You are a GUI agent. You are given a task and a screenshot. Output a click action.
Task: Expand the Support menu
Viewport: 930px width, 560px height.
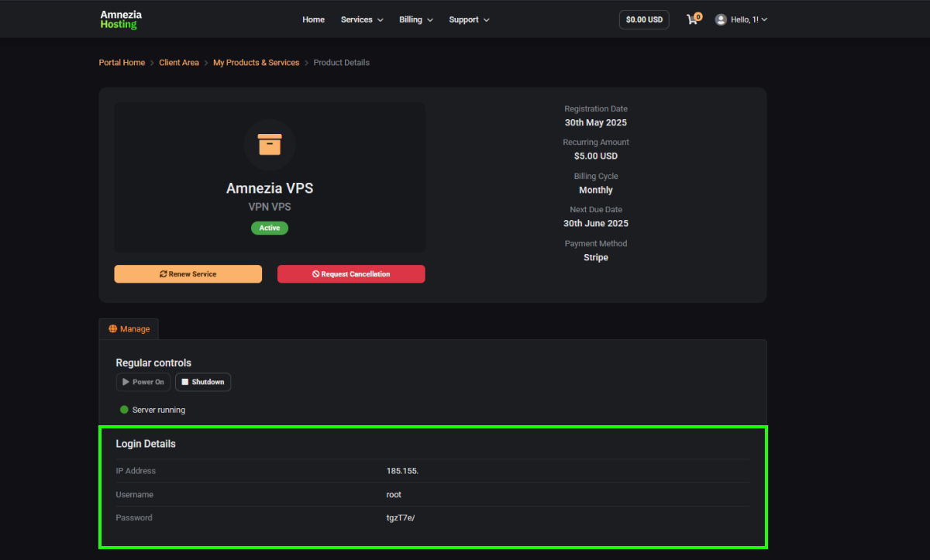pyautogui.click(x=469, y=19)
